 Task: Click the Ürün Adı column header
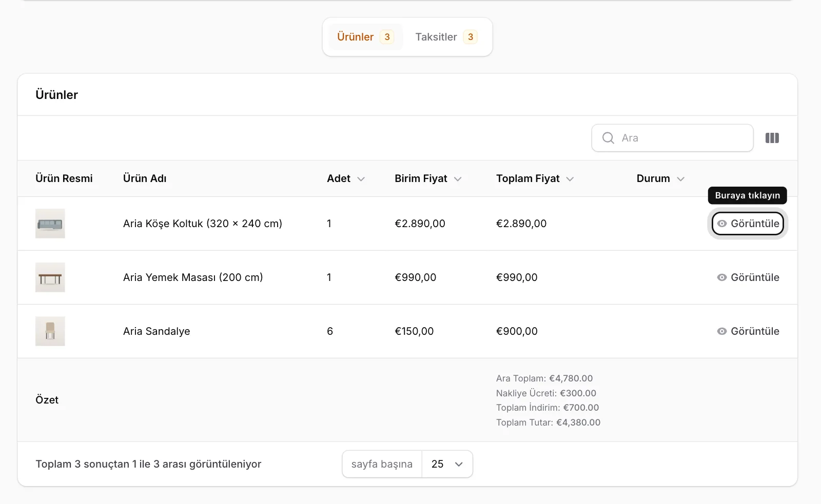pos(145,178)
